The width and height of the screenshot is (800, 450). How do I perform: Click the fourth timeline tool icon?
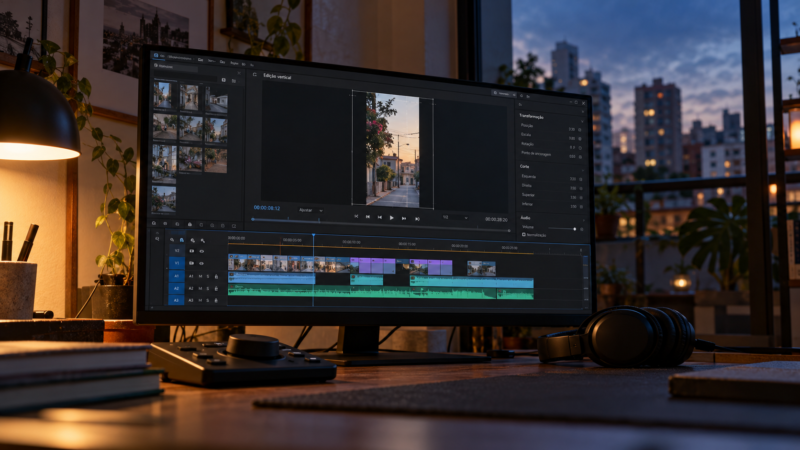pos(203,241)
